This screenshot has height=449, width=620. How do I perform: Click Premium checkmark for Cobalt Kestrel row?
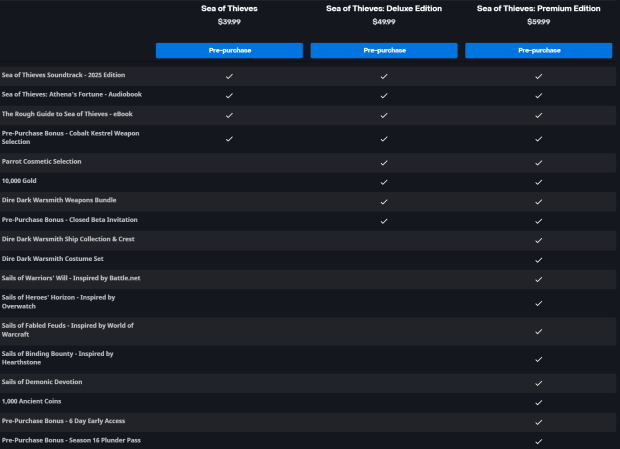click(x=539, y=139)
